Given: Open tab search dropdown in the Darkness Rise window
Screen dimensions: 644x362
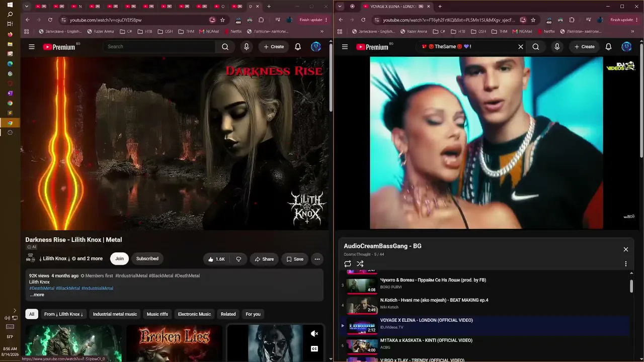Looking at the screenshot, I should [x=27, y=7].
